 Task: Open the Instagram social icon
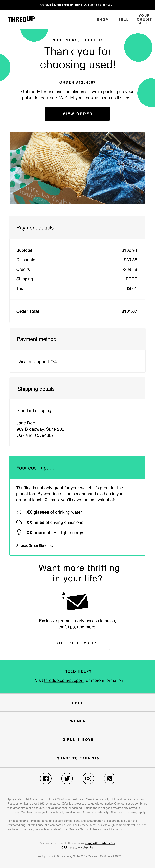[88, 778]
